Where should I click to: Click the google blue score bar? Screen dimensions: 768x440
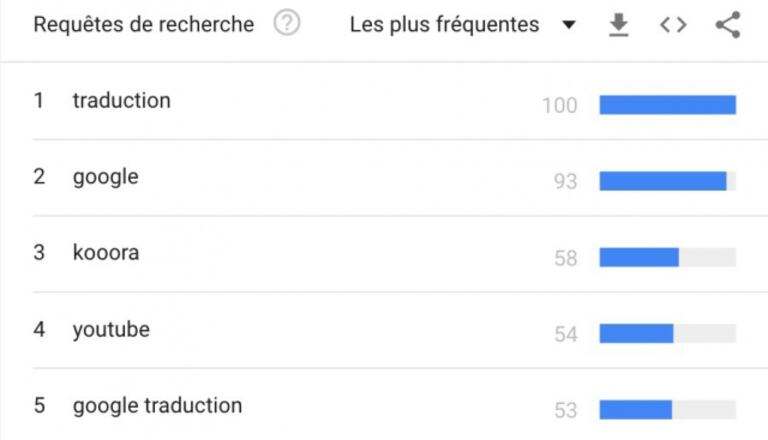663,181
